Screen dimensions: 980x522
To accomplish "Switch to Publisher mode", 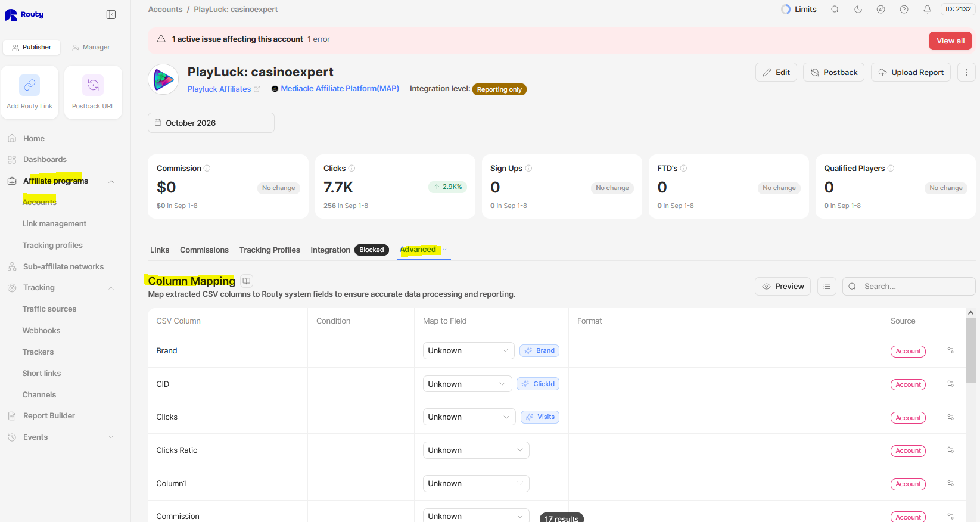I will click(x=32, y=47).
